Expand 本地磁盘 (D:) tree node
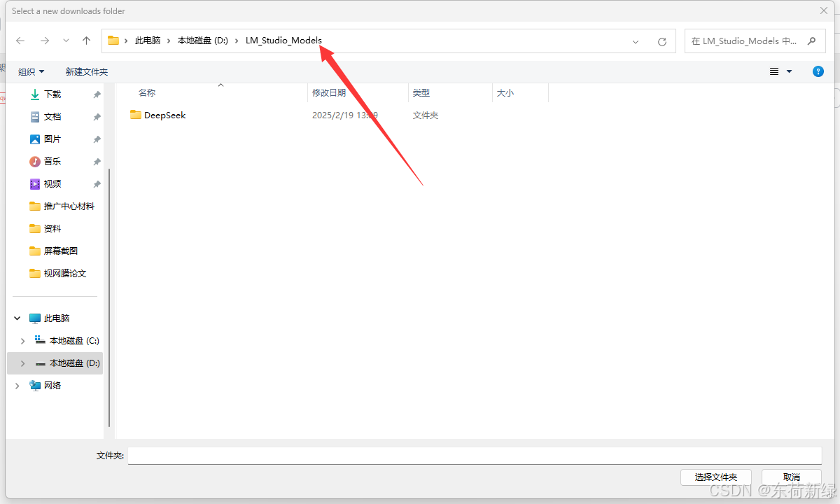 tap(23, 363)
